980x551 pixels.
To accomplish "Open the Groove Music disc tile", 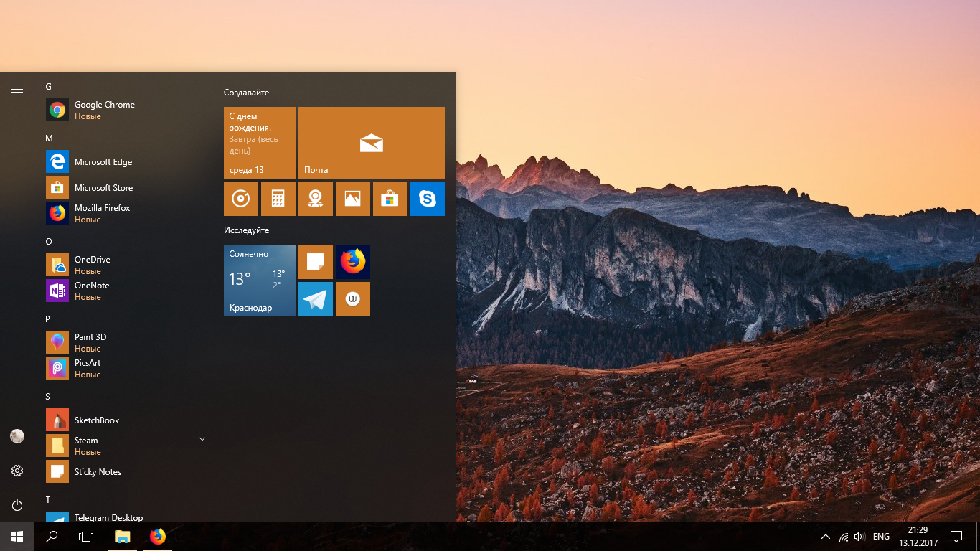I will [241, 199].
